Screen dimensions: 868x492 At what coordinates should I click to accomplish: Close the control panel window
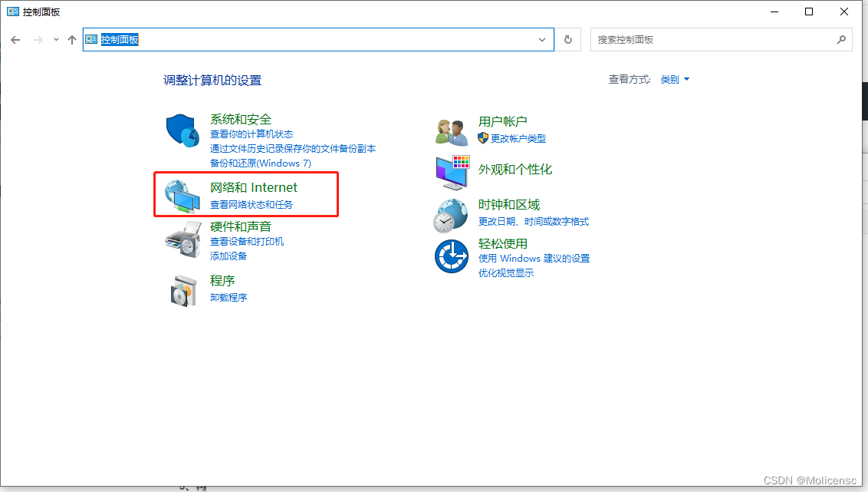[843, 12]
